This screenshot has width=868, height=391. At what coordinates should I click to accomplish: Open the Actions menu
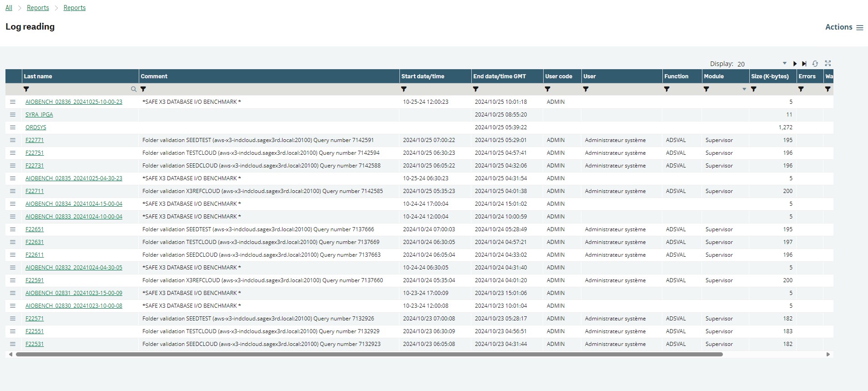pos(844,27)
